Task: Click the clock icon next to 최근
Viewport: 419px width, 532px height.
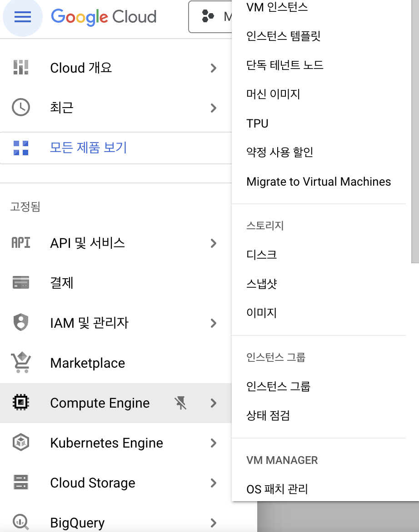Action: 21,108
